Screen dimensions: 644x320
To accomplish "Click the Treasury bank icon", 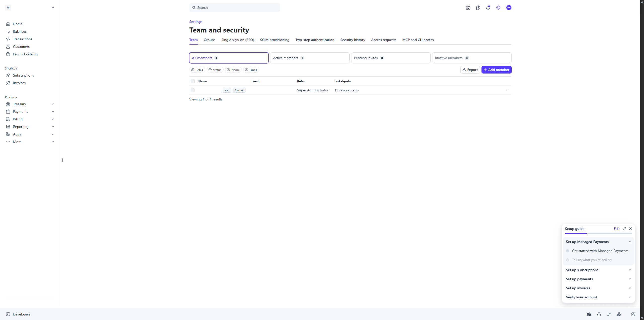I will point(8,104).
